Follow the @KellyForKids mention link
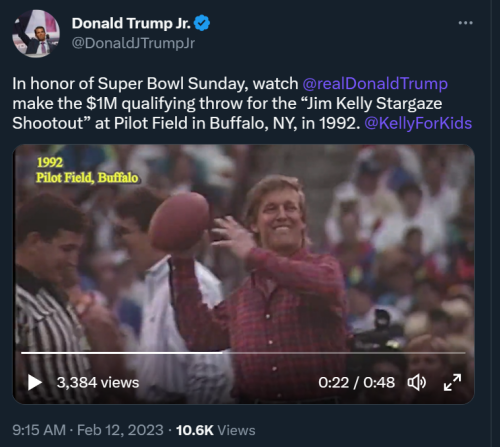Viewport: 500px width, 447px height. coord(418,123)
